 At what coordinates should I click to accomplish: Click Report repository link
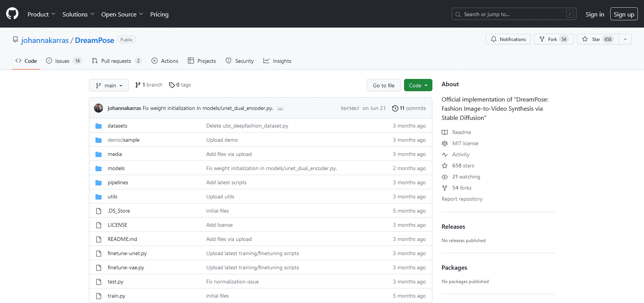462,199
